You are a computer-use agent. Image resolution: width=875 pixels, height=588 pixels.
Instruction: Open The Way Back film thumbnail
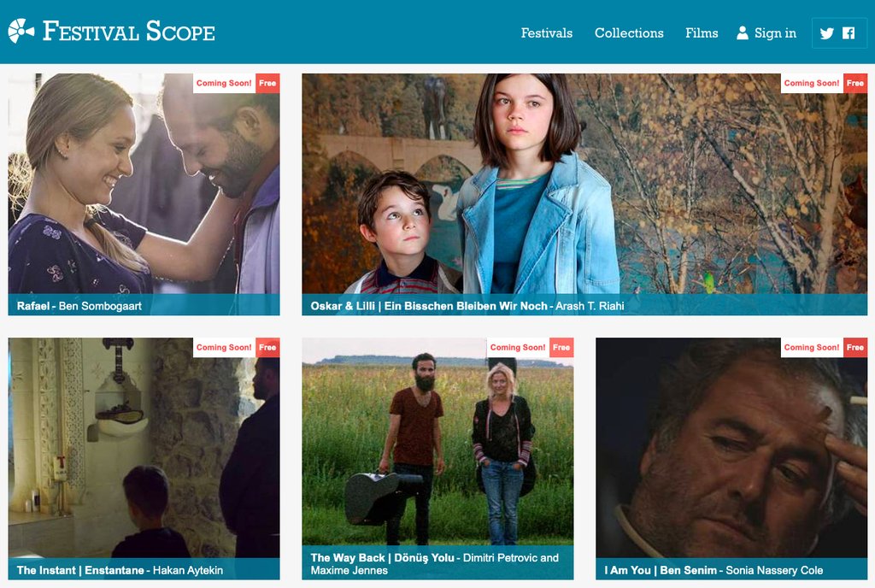tap(437, 441)
